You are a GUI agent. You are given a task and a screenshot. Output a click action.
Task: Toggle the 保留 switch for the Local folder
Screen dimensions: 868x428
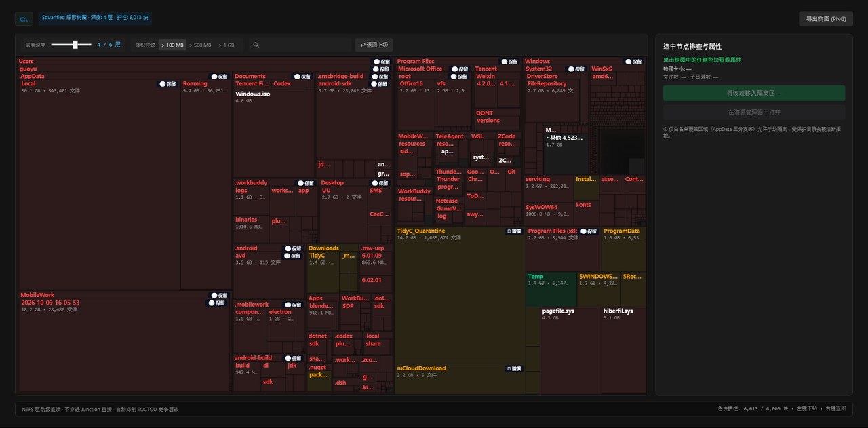(x=167, y=84)
